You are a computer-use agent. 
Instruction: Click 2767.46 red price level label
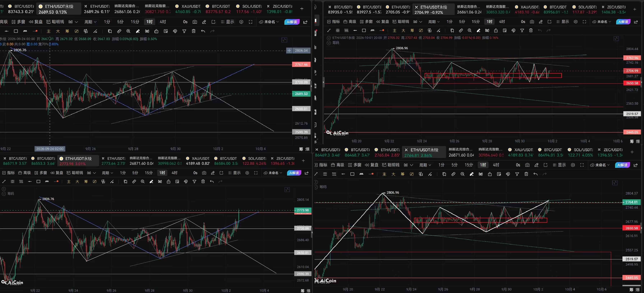pos(301,65)
